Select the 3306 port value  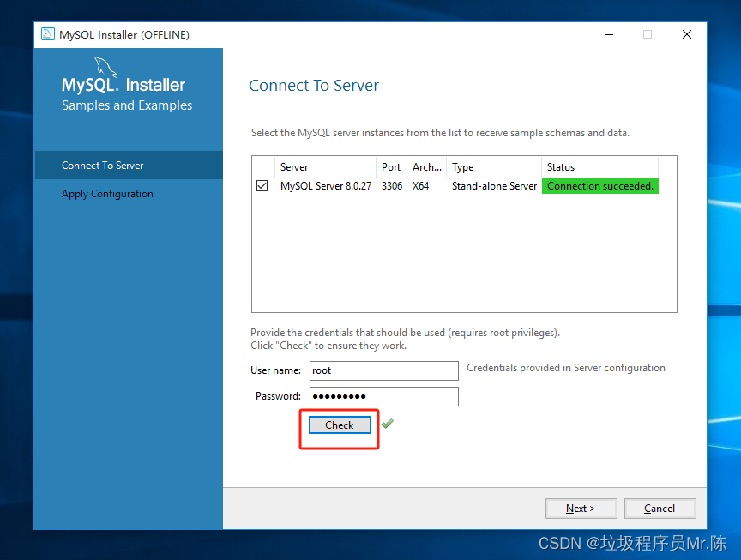point(392,186)
